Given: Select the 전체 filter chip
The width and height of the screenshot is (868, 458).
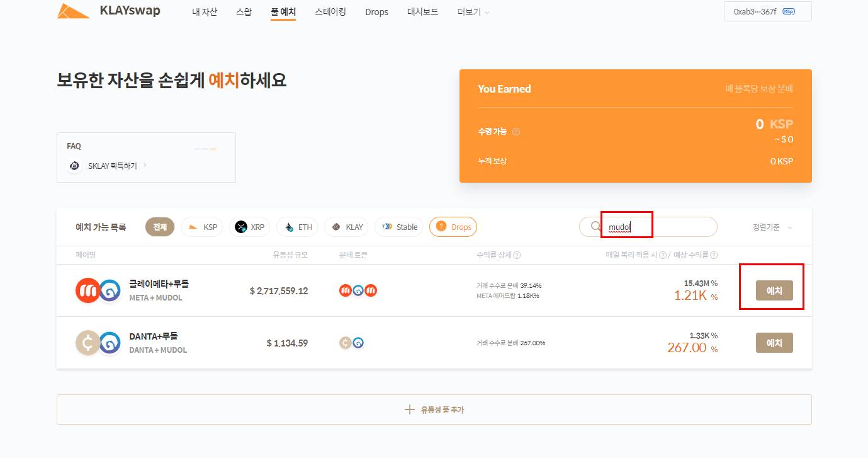Looking at the screenshot, I should (x=160, y=227).
